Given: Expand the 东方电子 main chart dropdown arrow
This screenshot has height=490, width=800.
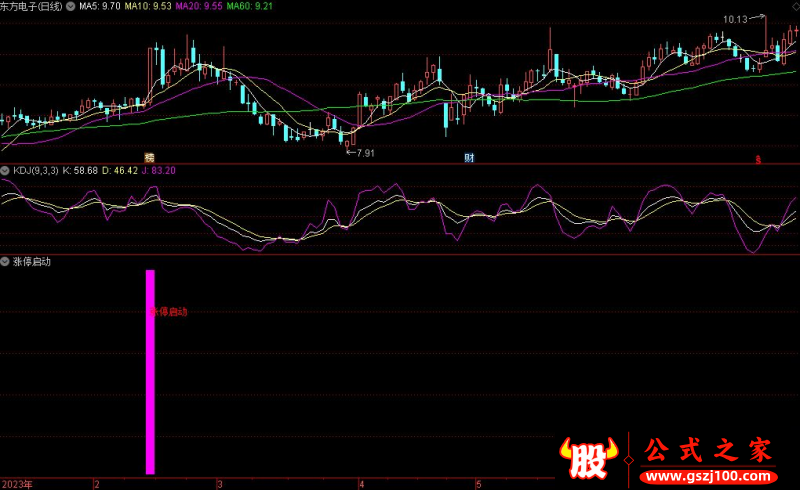Looking at the screenshot, I should (x=6, y=6).
